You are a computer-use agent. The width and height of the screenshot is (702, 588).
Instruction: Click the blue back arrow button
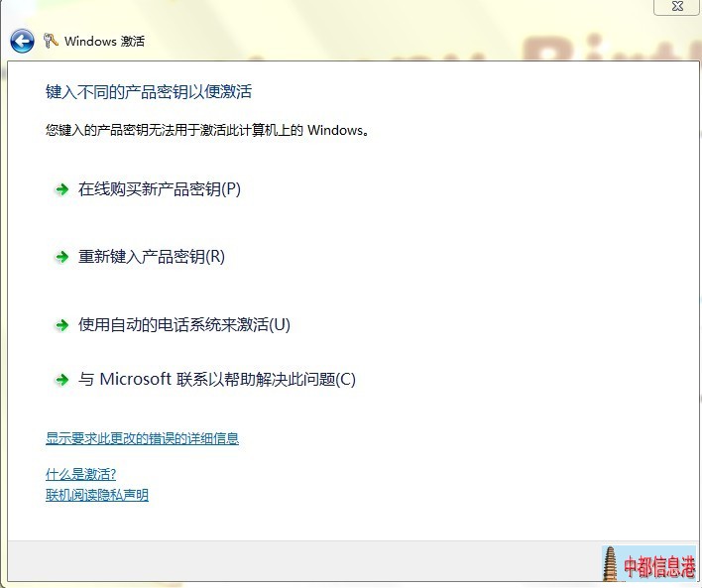click(22, 41)
